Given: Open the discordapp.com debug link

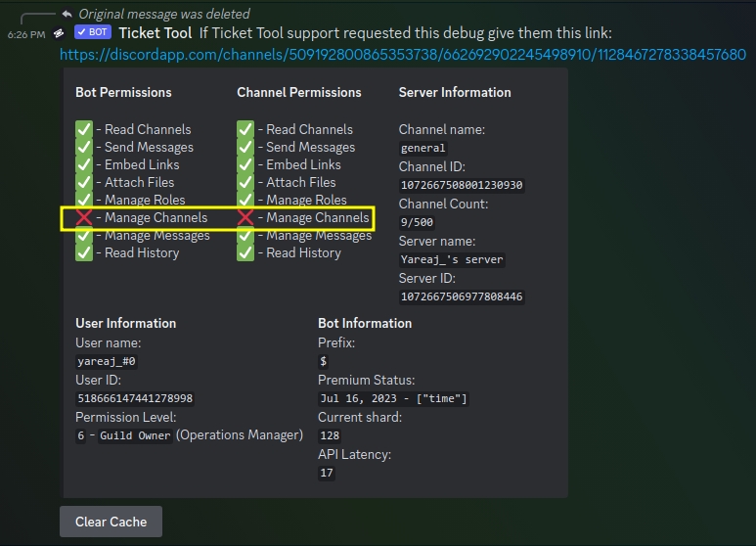Looking at the screenshot, I should (x=402, y=55).
